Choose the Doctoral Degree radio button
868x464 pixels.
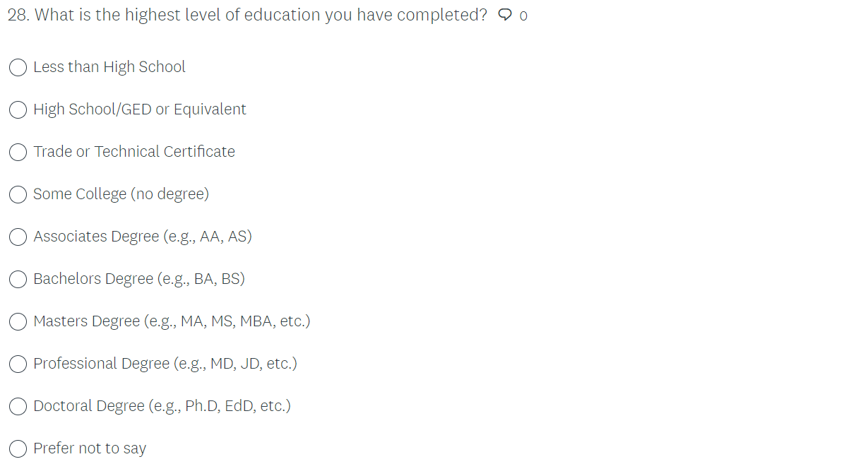pyautogui.click(x=18, y=406)
